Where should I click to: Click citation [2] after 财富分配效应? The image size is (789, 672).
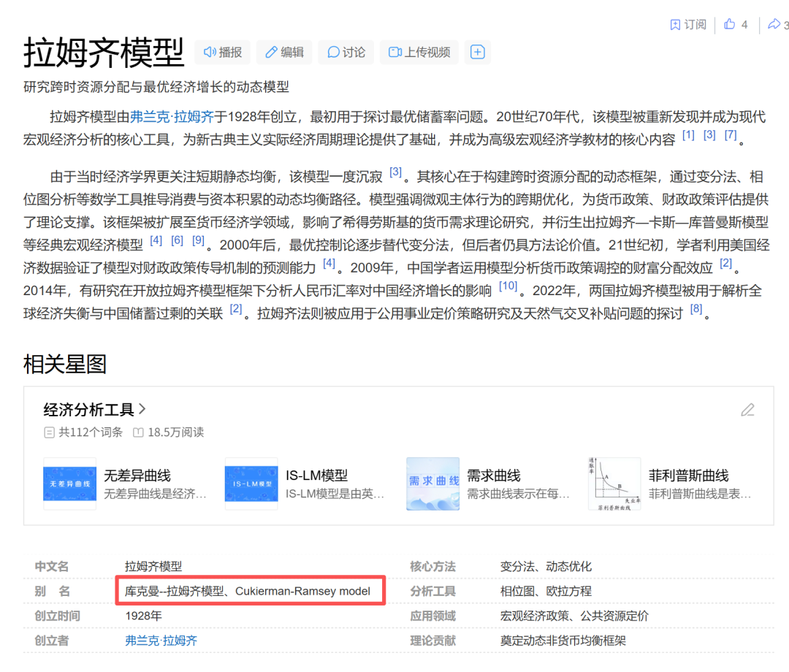click(x=725, y=263)
